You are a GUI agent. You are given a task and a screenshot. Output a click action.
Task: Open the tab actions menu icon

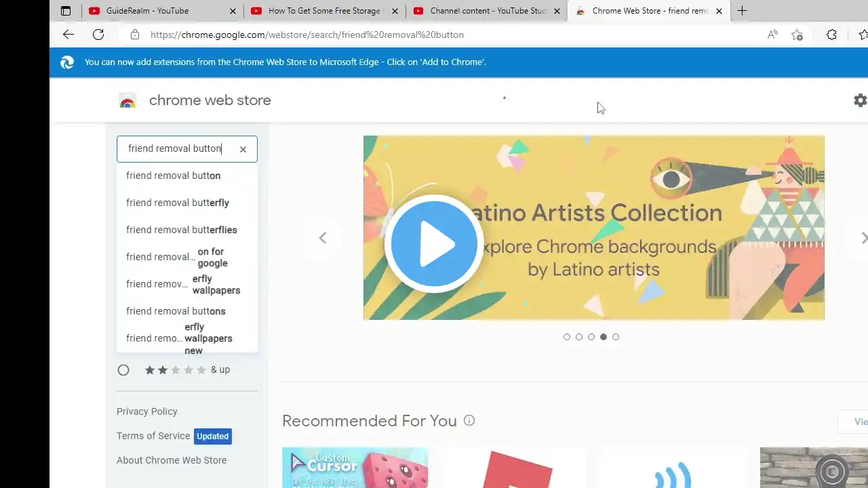[66, 11]
